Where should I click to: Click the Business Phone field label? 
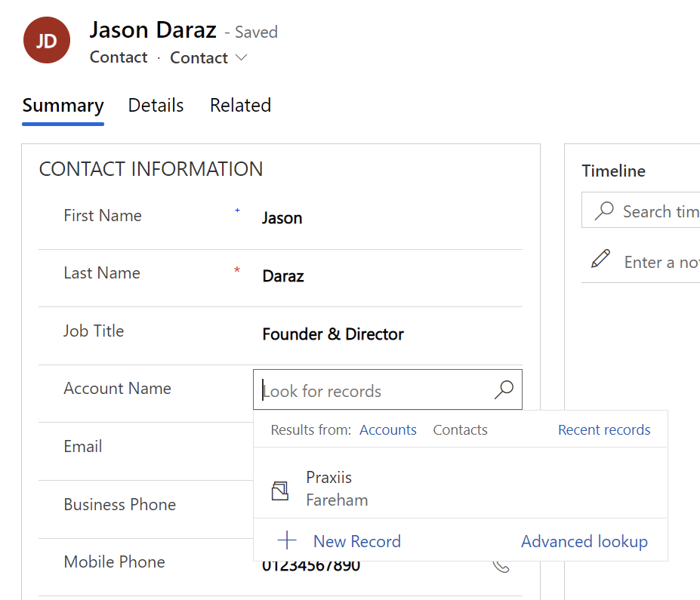click(119, 505)
